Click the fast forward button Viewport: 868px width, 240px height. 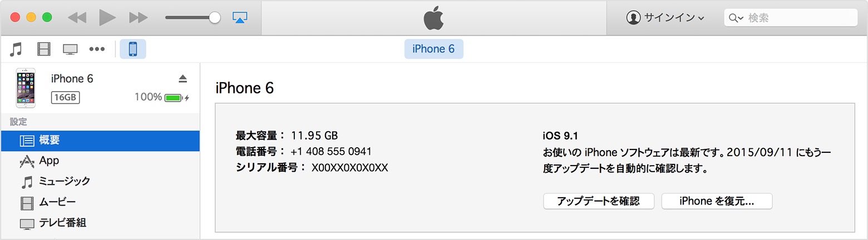[x=138, y=18]
